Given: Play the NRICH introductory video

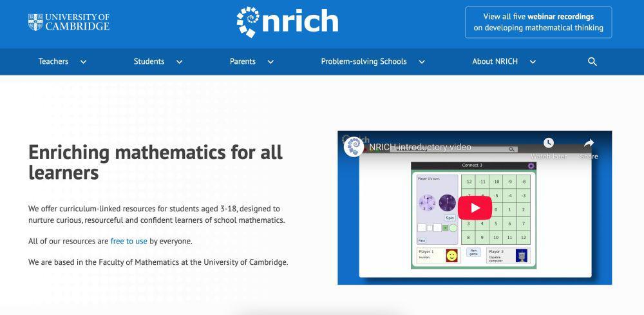Looking at the screenshot, I should [x=475, y=208].
